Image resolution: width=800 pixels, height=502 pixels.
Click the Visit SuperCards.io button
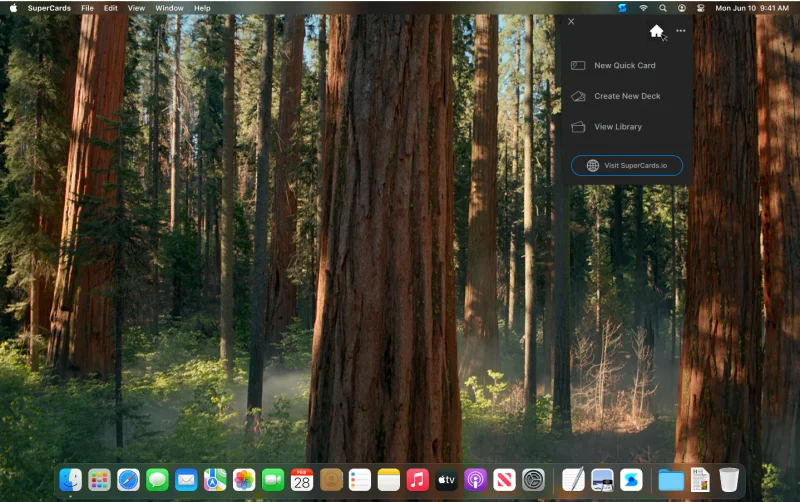point(627,165)
